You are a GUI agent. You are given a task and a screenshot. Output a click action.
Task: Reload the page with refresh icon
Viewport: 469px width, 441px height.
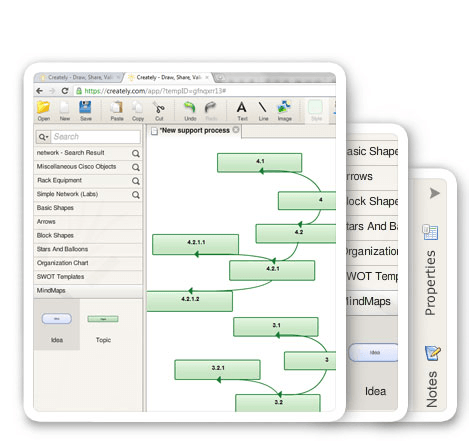coord(65,91)
